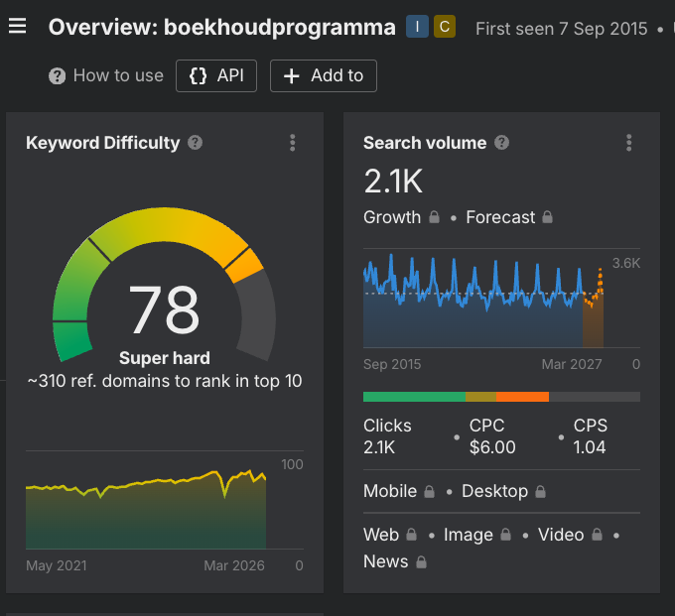The width and height of the screenshot is (675, 616).
Task: Click the yellow 'C' intent badge
Action: 445,27
